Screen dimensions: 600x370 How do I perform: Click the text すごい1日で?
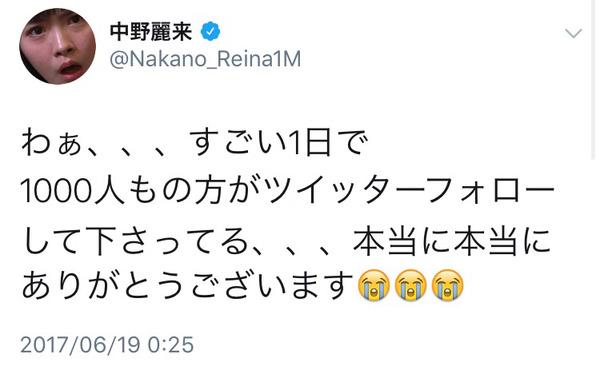279,143
